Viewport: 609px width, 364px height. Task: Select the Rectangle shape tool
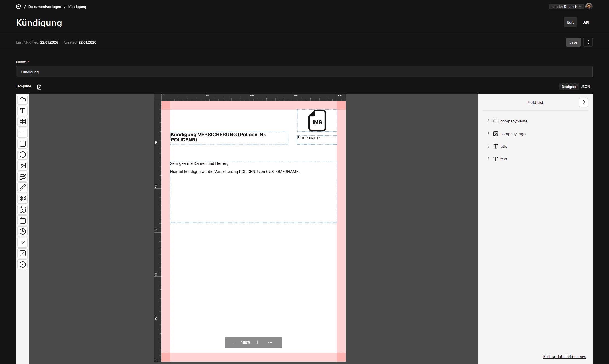23,144
